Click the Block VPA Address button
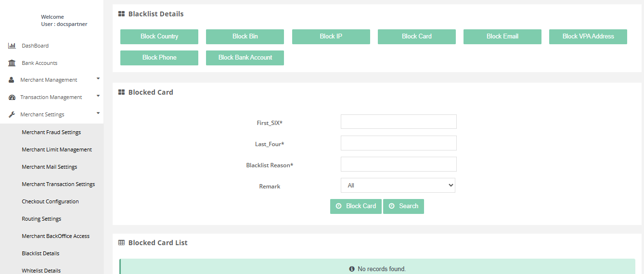 click(588, 37)
